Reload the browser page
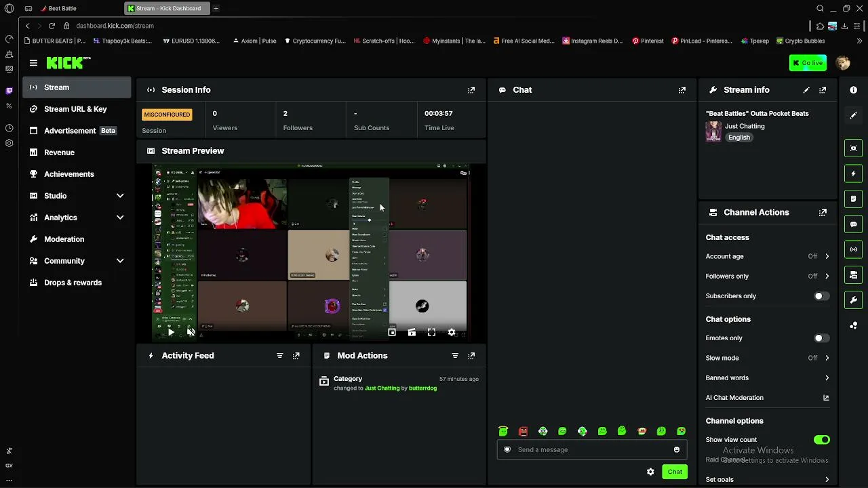 52,26
